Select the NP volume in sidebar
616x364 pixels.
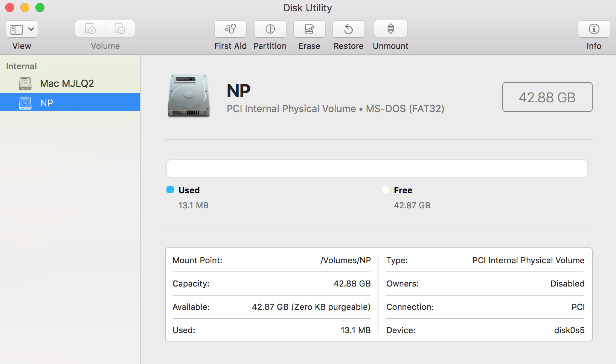pos(70,102)
